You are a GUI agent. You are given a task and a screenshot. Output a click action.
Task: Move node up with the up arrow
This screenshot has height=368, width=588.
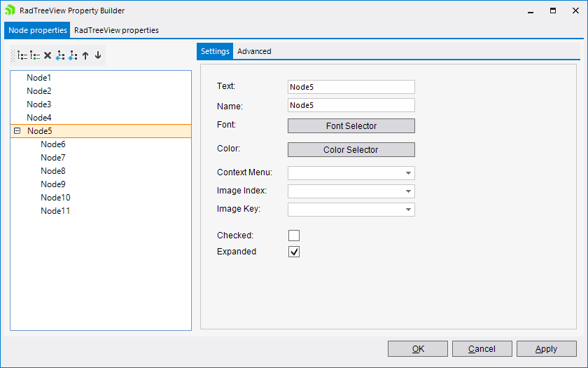point(85,55)
